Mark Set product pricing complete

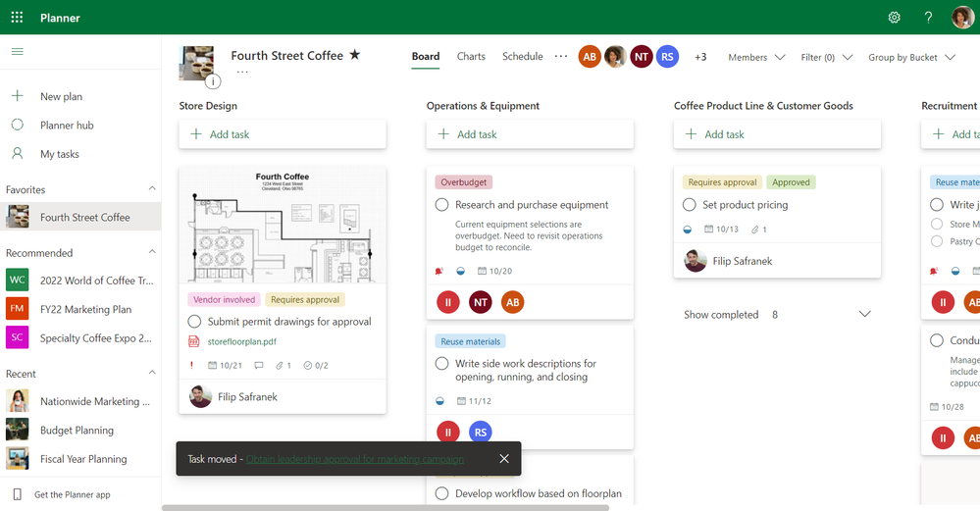tap(690, 204)
